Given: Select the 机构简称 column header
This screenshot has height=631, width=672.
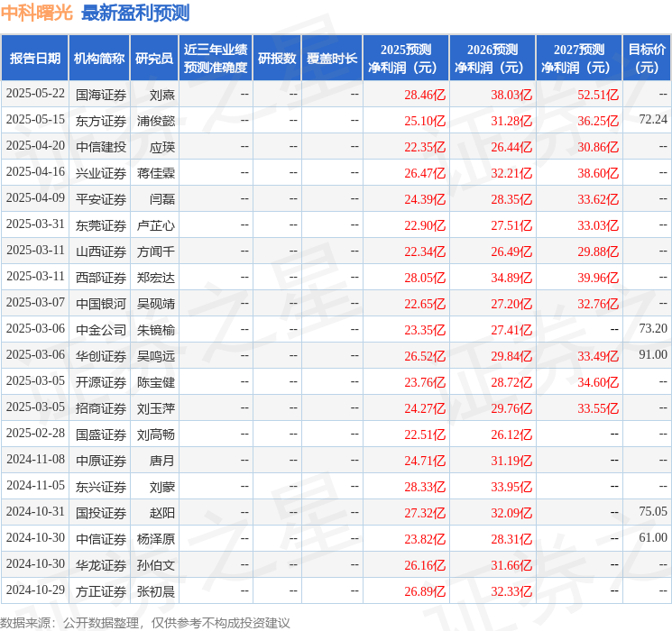Looking at the screenshot, I should (99, 59).
